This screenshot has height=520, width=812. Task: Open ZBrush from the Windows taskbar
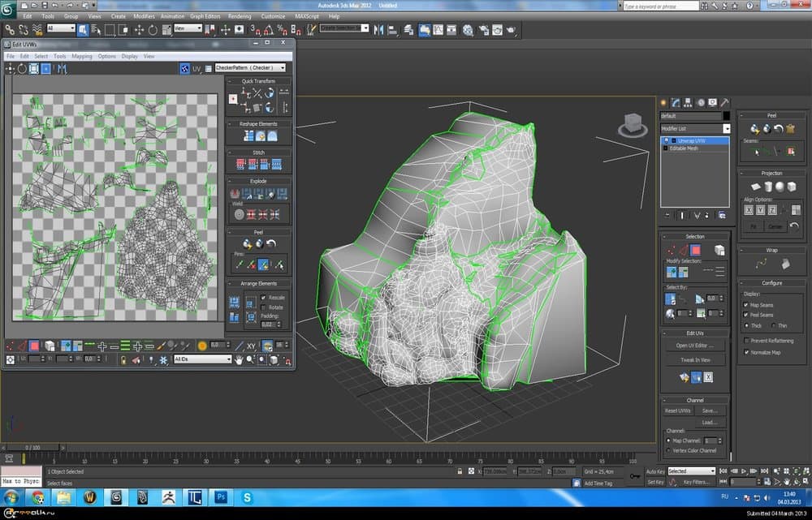[168, 496]
